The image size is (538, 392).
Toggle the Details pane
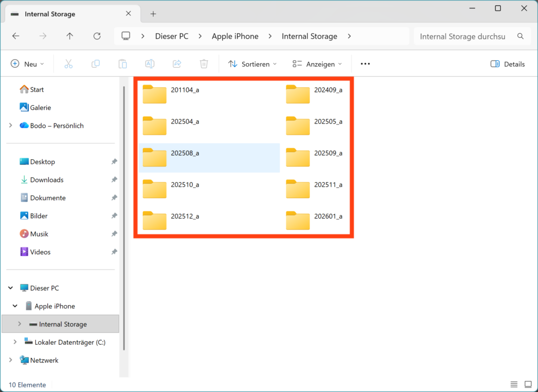pyautogui.click(x=507, y=64)
